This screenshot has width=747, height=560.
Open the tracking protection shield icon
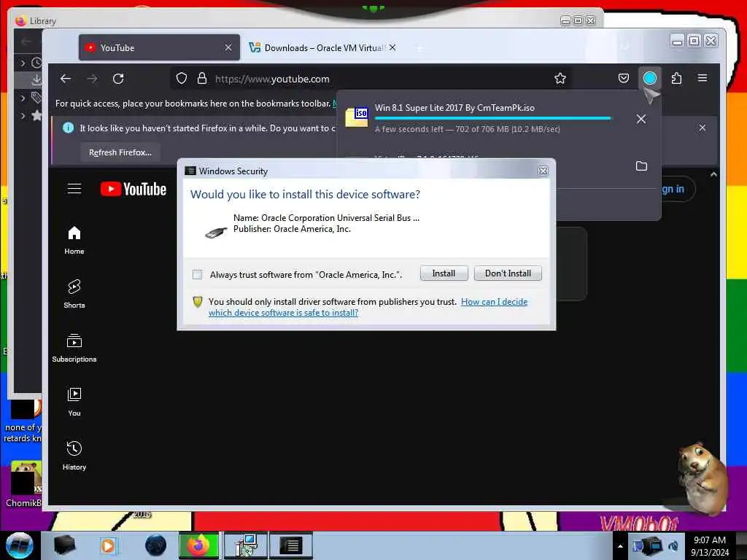point(182,79)
